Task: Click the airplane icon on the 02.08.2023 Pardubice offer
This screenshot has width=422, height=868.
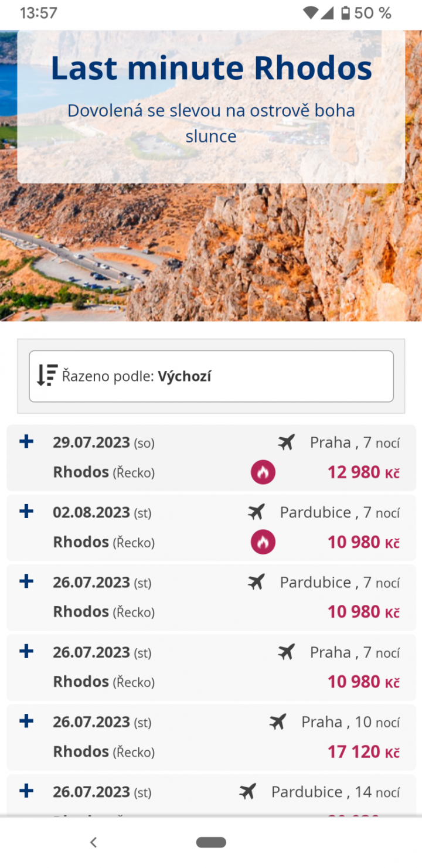Action: [256, 512]
